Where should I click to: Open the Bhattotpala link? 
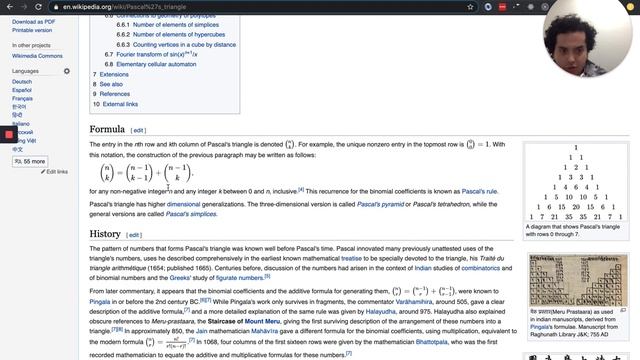click(x=431, y=342)
